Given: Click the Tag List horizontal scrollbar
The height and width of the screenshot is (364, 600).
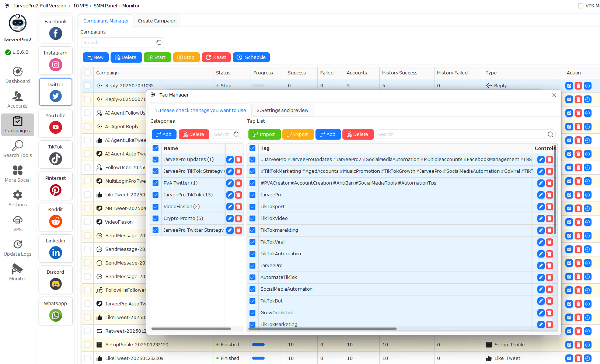Looking at the screenshot, I should tap(323, 329).
